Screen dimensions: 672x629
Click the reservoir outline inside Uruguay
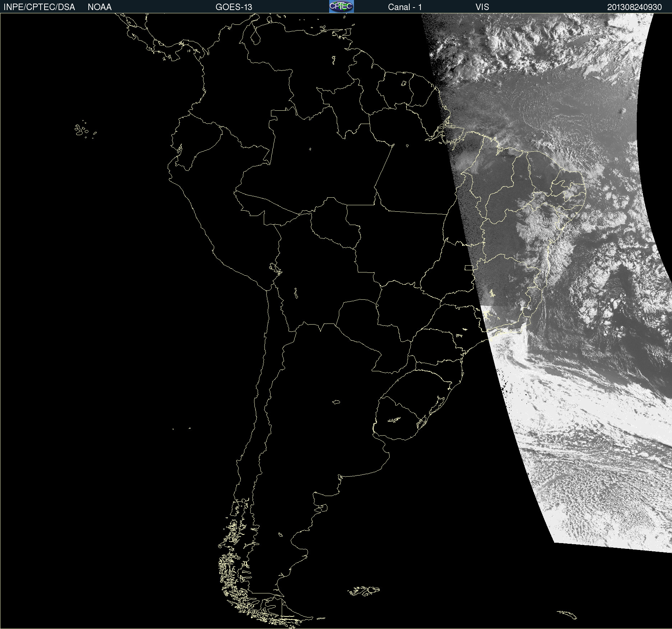(394, 419)
